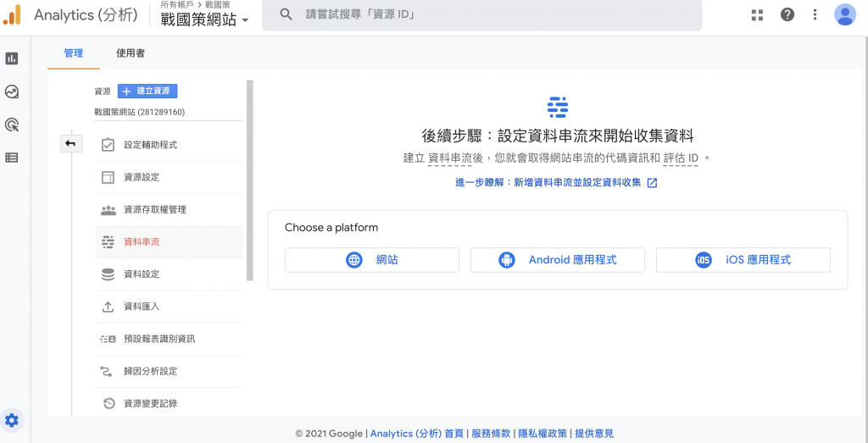Choose the iOS 應用程式 platform button

tap(743, 260)
